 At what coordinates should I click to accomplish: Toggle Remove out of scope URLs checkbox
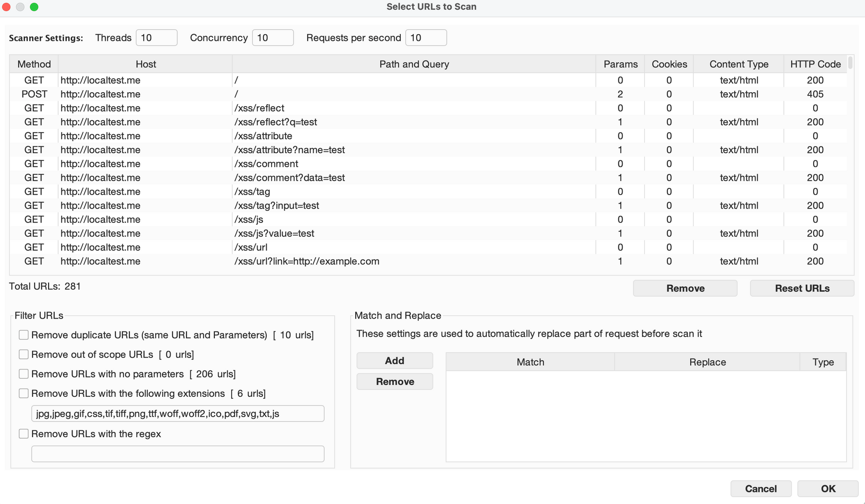[x=24, y=355]
